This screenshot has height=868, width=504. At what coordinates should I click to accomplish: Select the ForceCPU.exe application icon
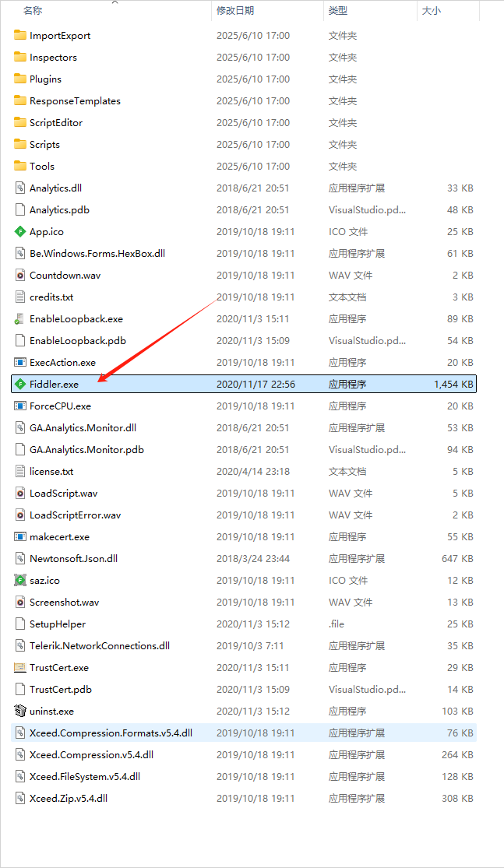click(20, 406)
